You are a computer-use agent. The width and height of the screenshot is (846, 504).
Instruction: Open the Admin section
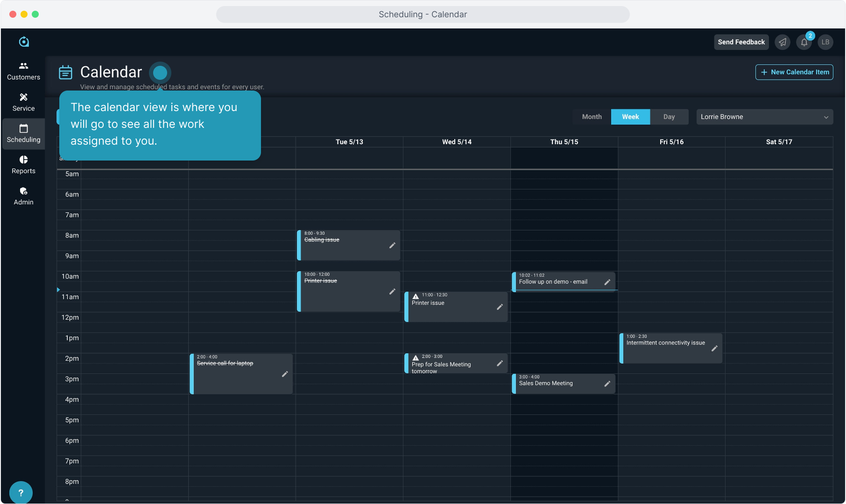[x=23, y=196]
